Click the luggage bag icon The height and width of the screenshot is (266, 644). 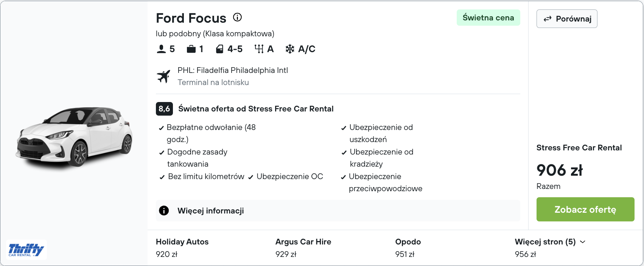191,49
